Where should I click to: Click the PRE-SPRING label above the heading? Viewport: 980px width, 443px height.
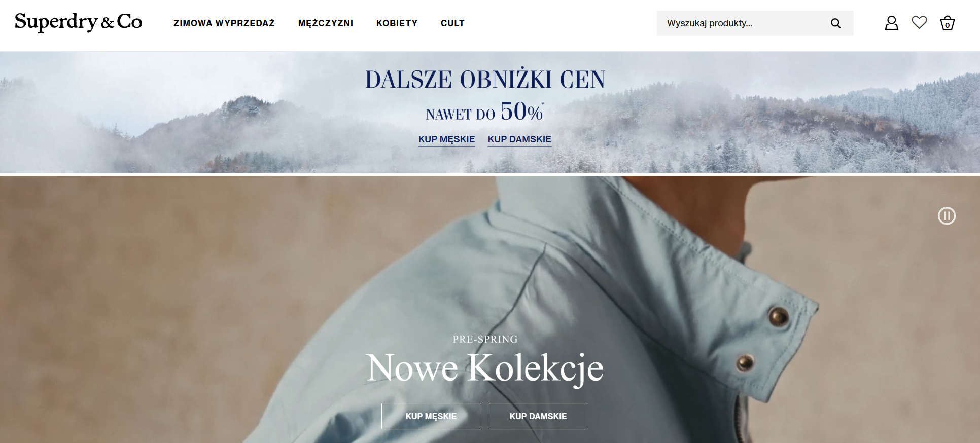point(485,339)
